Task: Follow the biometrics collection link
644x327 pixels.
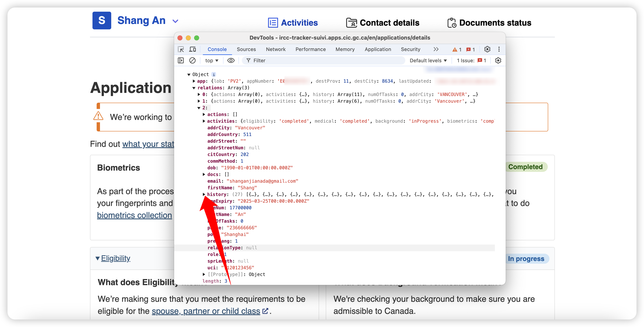Action: [x=135, y=215]
